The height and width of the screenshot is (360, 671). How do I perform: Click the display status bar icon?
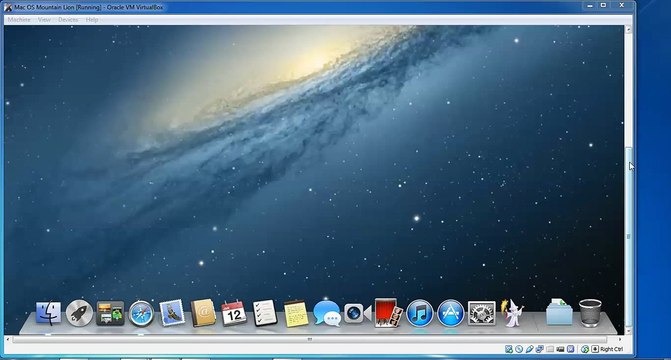click(x=561, y=349)
